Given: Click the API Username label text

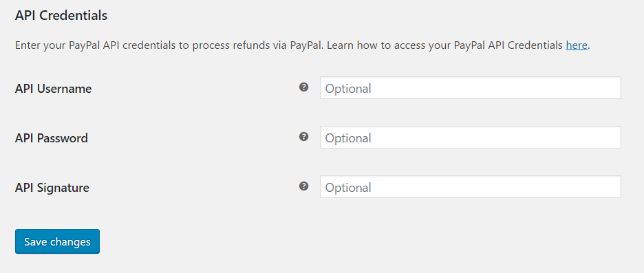Looking at the screenshot, I should tap(54, 89).
